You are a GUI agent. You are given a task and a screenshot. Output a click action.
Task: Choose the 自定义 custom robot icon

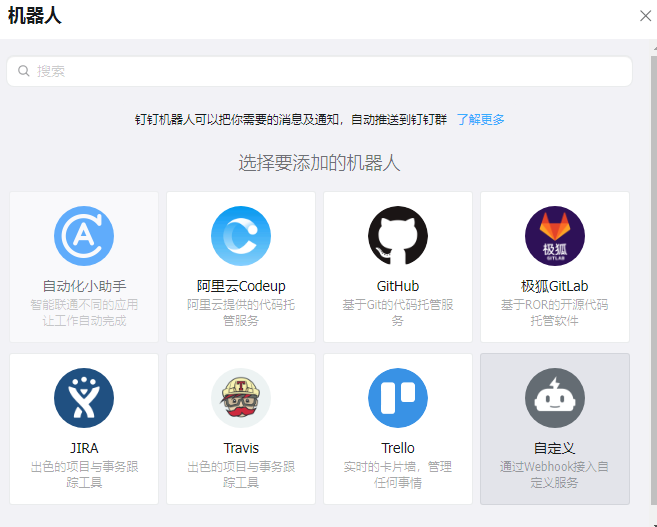pyautogui.click(x=555, y=398)
